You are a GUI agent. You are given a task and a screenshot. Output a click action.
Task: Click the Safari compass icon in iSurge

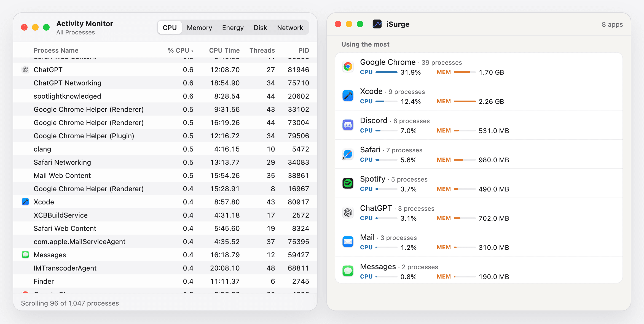pos(348,154)
